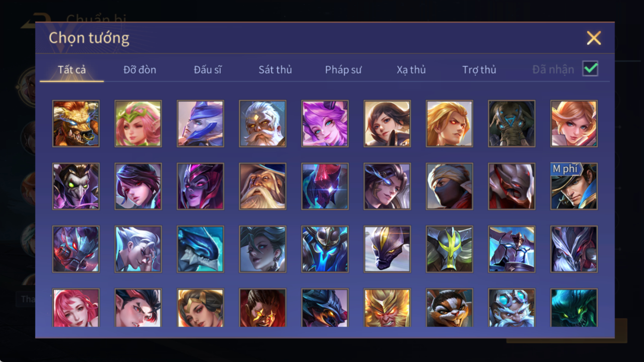This screenshot has height=362, width=644.
Task: Select the wizard with long golden beard
Action: coord(262,186)
